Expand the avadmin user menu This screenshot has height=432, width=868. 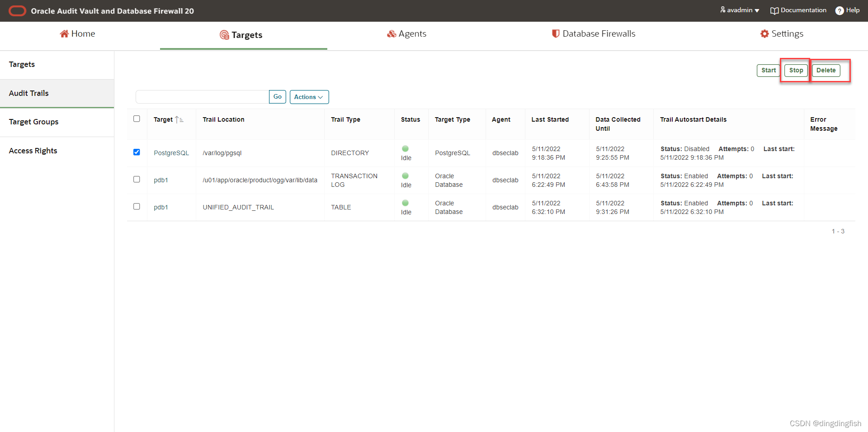740,10
